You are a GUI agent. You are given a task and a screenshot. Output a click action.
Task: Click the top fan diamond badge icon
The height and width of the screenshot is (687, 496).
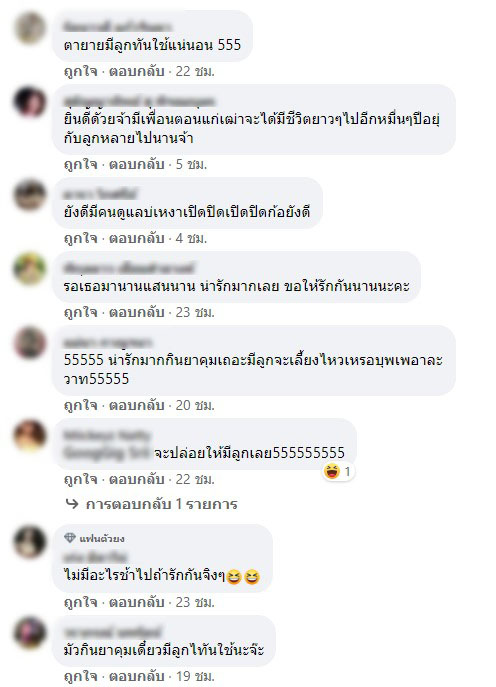(x=70, y=538)
